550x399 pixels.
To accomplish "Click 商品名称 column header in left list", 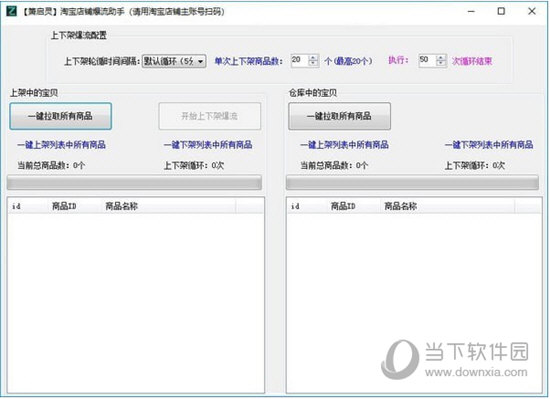I will point(169,206).
